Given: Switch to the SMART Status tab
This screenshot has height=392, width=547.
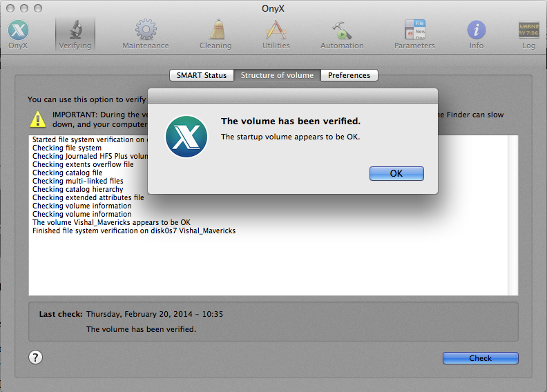Looking at the screenshot, I should click(201, 75).
